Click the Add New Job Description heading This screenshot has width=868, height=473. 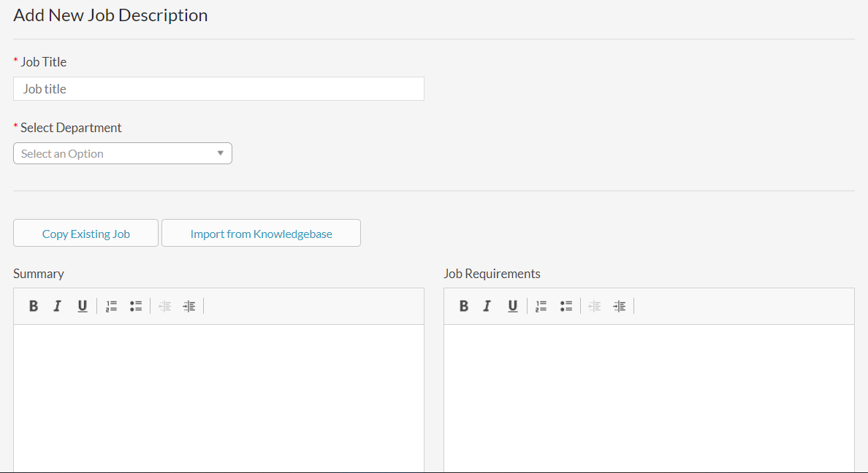click(x=111, y=15)
